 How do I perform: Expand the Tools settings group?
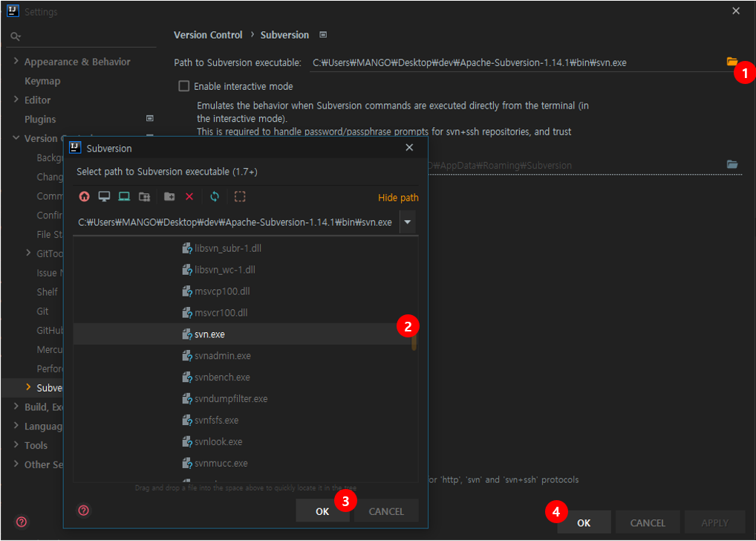16,444
